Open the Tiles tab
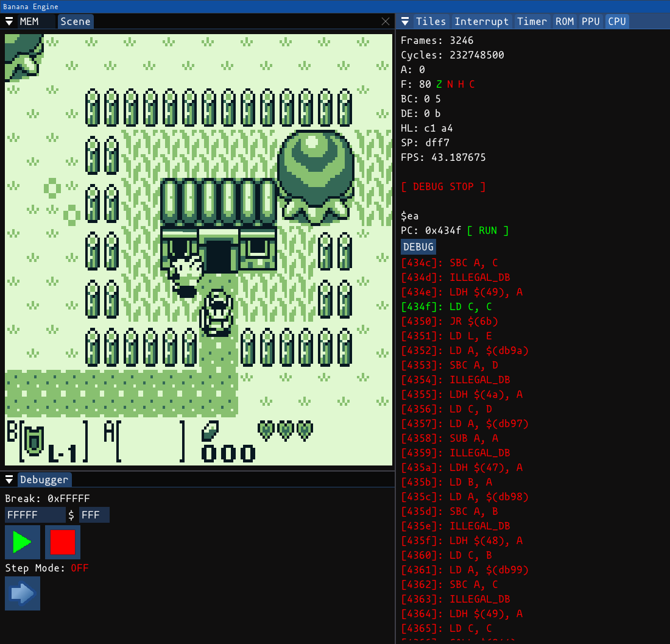The width and height of the screenshot is (670, 644). point(431,21)
